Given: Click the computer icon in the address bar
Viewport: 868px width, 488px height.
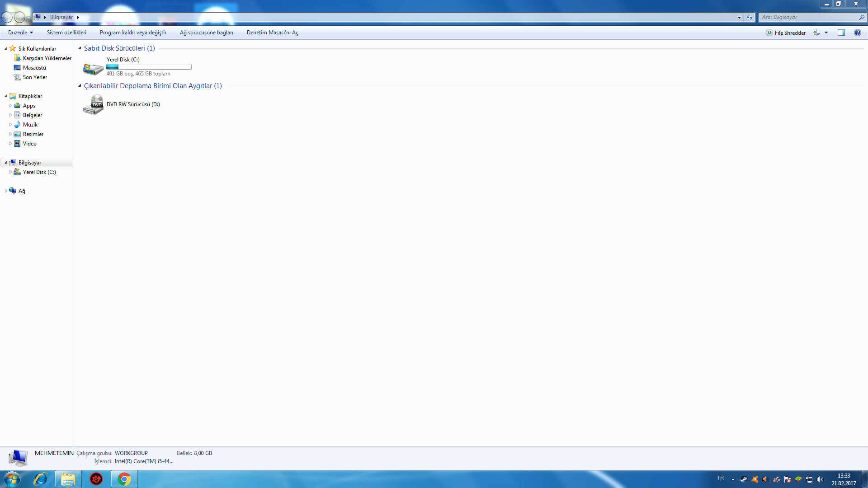Looking at the screenshot, I should [x=38, y=17].
